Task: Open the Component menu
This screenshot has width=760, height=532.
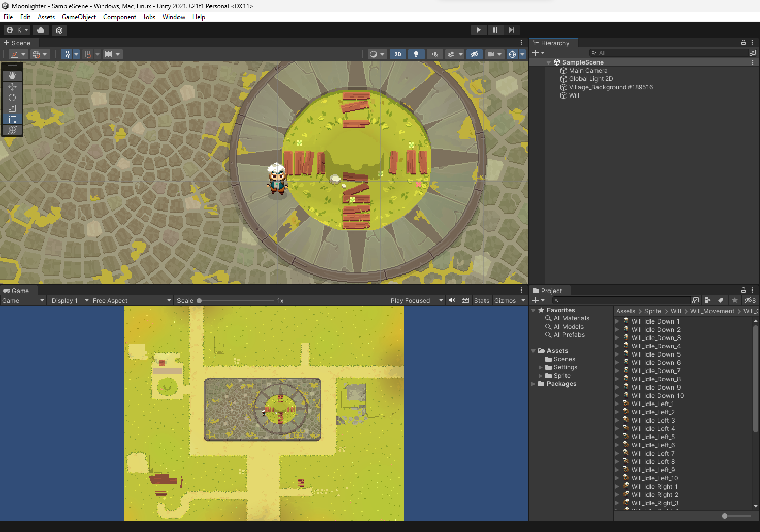Action: [120, 17]
